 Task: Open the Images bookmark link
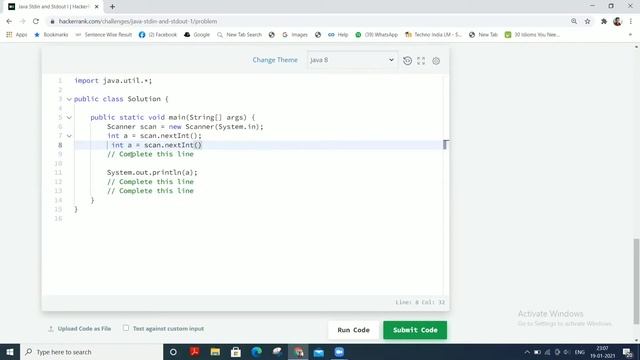tap(295, 35)
